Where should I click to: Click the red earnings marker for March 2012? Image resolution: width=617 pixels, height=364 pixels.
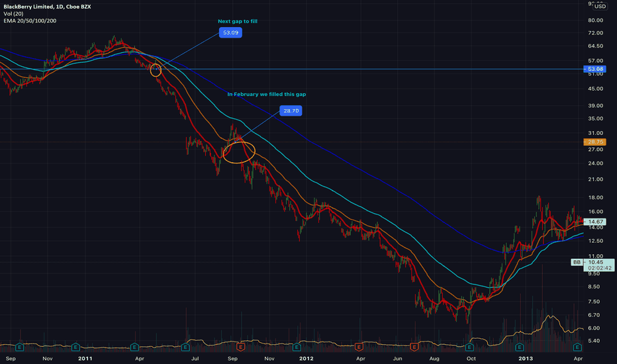[x=358, y=347]
